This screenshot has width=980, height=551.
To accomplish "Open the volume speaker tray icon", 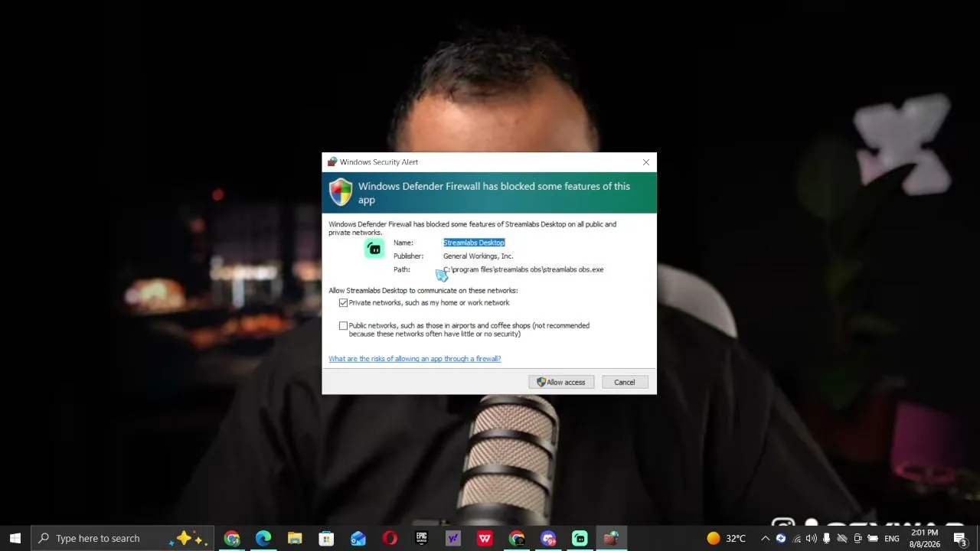I will point(812,538).
